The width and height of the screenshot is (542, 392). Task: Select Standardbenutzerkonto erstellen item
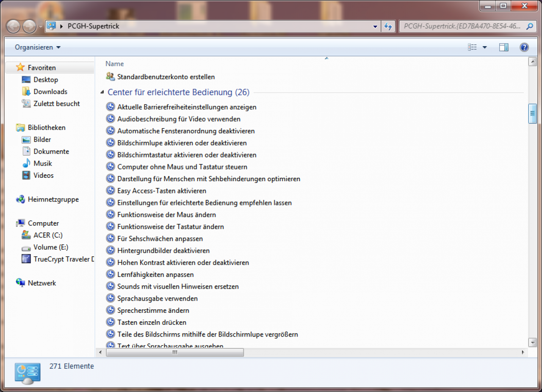tap(166, 77)
